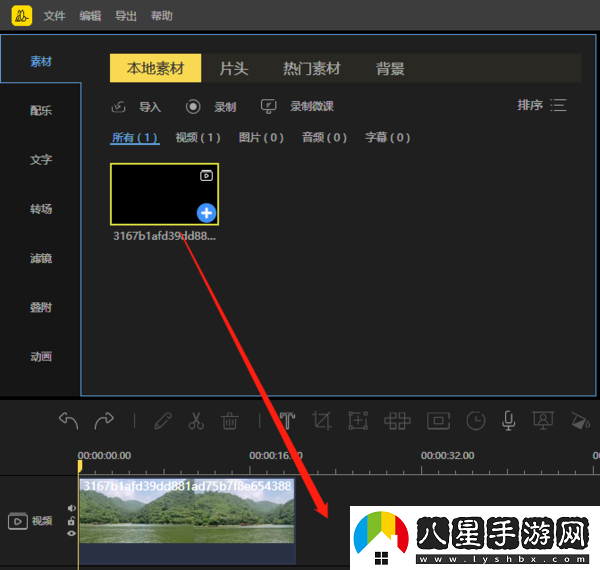
Task: Switch to the 热门素材 tab
Action: click(312, 69)
